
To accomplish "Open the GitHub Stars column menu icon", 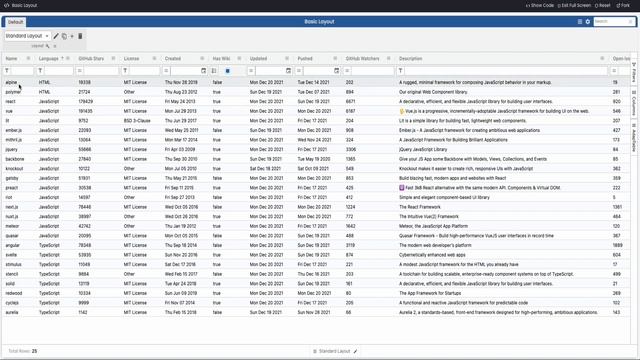I will point(113,58).
